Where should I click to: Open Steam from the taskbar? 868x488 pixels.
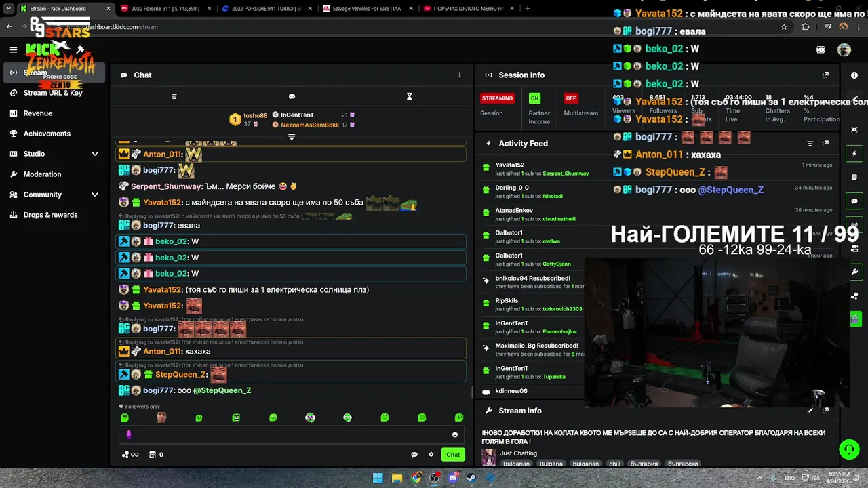coord(471,478)
